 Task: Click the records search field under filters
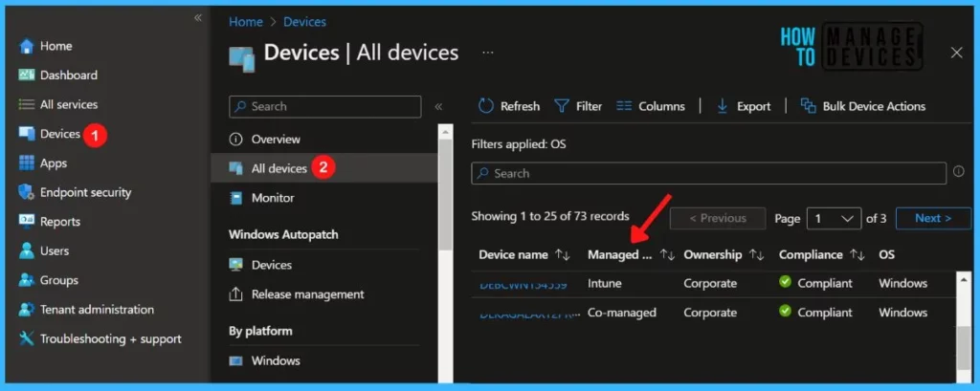[x=709, y=173]
